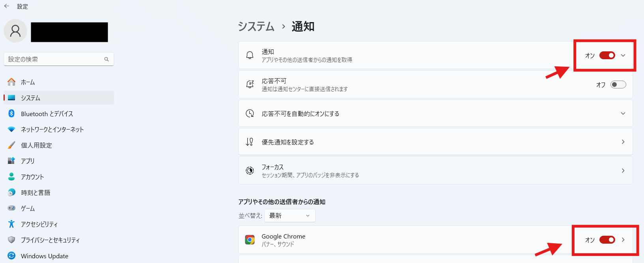The width and height of the screenshot is (644, 263).
Task: Click the アクセシビリティ figure icon
Action: tap(11, 224)
